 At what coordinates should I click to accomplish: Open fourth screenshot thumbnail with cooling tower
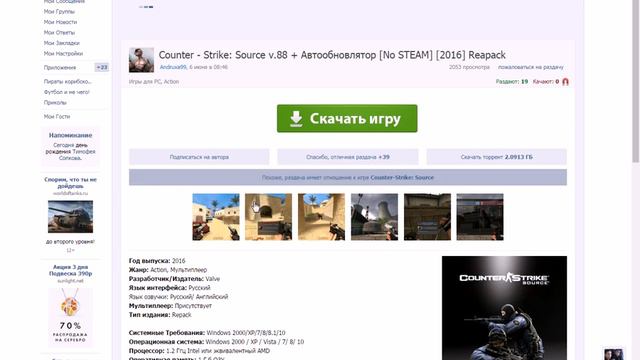pyautogui.click(x=374, y=217)
